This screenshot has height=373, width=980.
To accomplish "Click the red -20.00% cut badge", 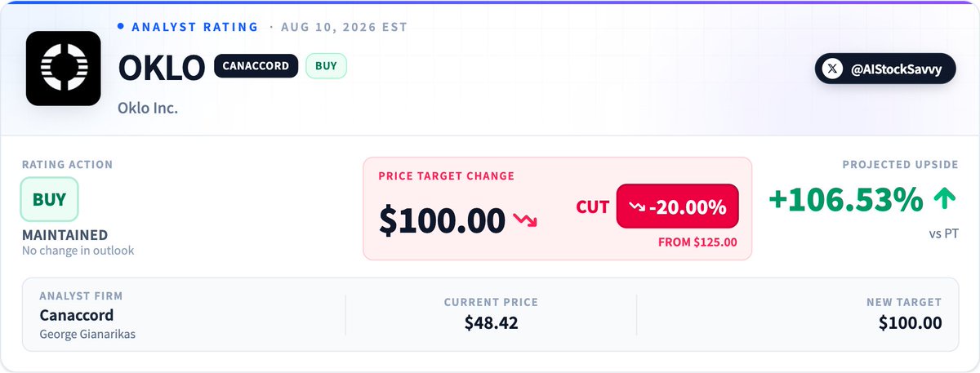I will coord(677,207).
